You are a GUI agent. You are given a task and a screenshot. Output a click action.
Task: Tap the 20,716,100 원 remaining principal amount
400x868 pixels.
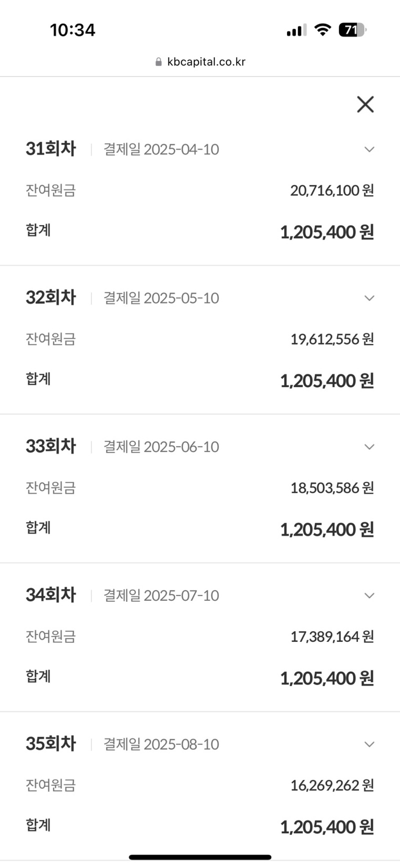332,191
